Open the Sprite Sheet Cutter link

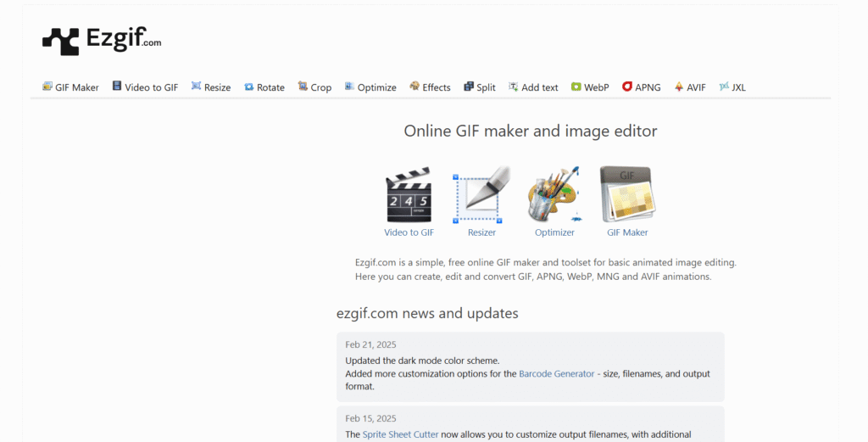pyautogui.click(x=400, y=435)
